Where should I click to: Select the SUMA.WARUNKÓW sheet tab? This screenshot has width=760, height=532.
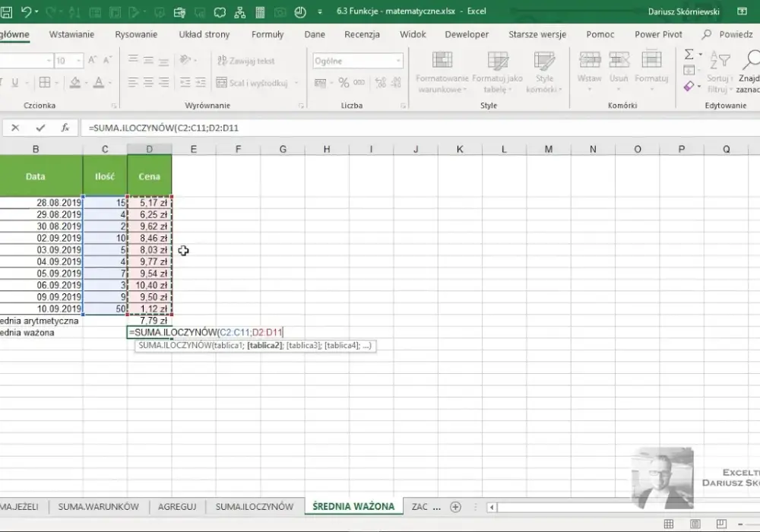click(x=98, y=507)
